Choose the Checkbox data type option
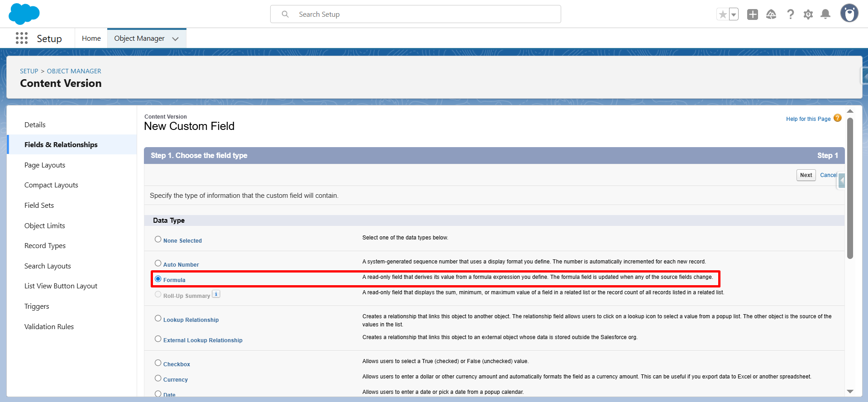Screen dimensions: 868x402 click(x=158, y=363)
